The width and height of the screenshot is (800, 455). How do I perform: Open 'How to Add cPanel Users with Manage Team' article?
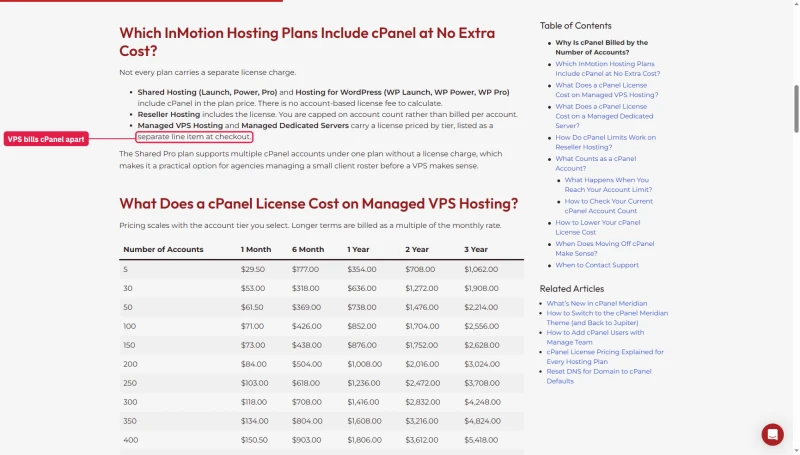coord(595,338)
